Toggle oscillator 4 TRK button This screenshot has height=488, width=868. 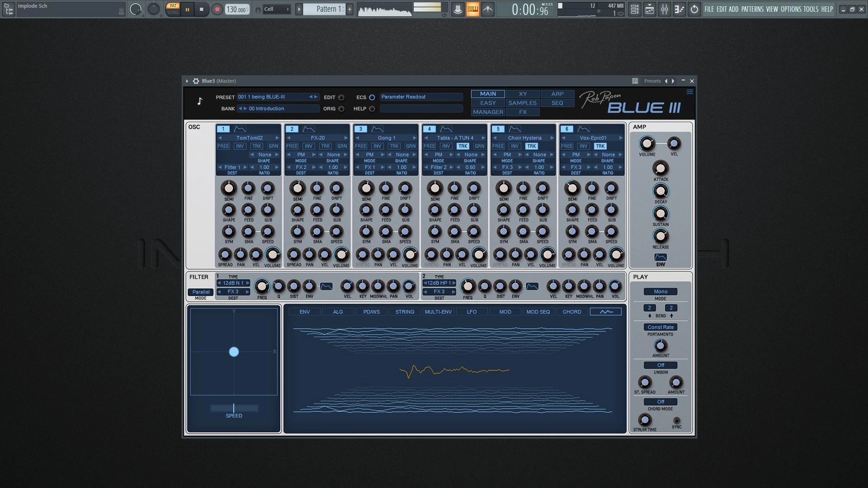462,146
